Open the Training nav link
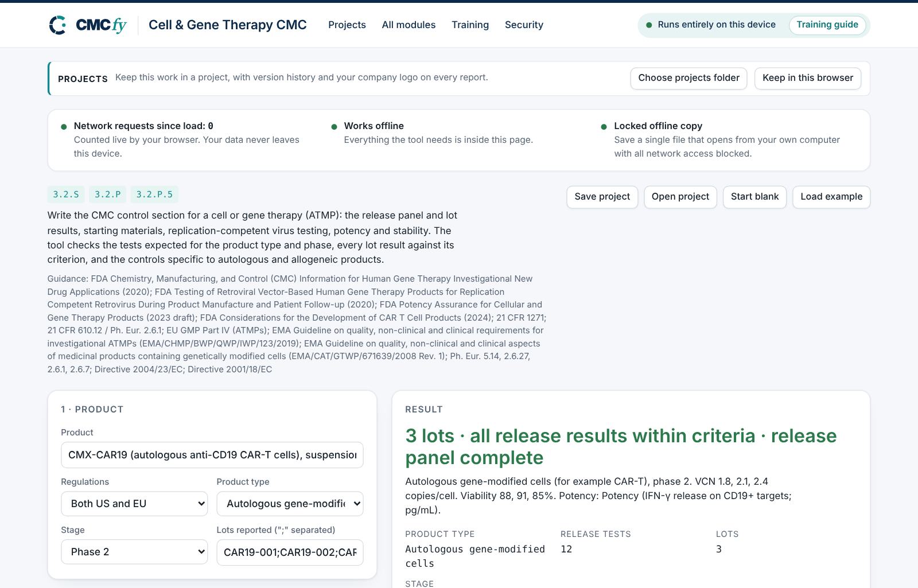 (x=470, y=25)
